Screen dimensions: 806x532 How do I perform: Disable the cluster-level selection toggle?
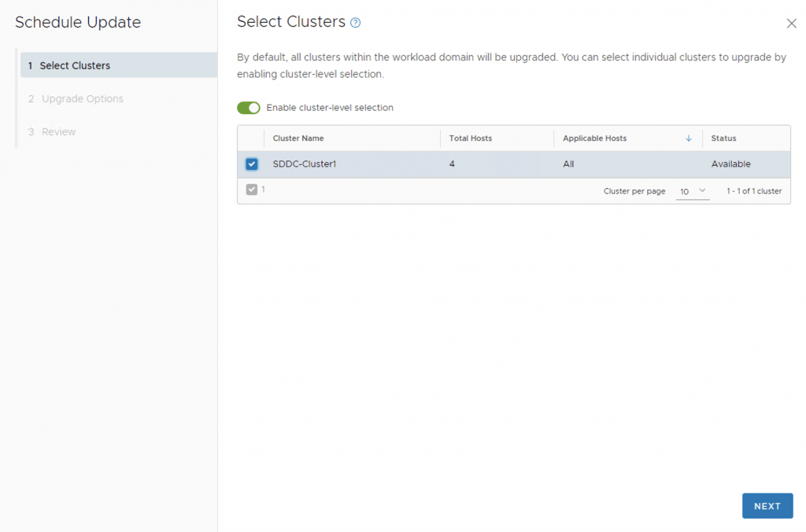pyautogui.click(x=249, y=108)
